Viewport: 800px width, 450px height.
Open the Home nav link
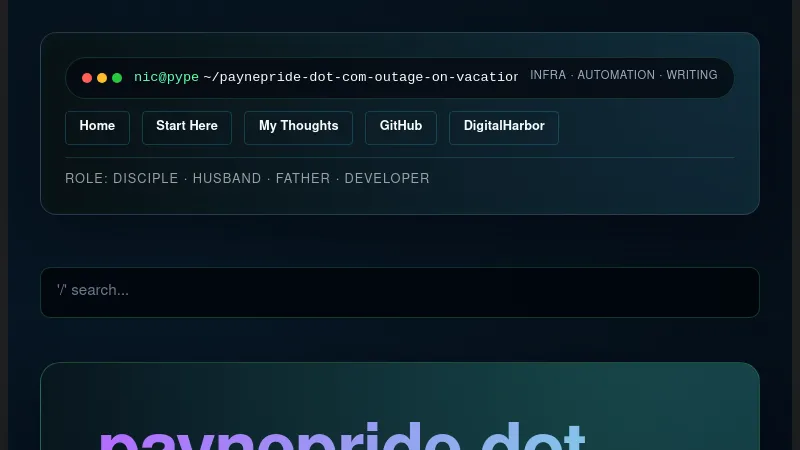click(x=97, y=127)
